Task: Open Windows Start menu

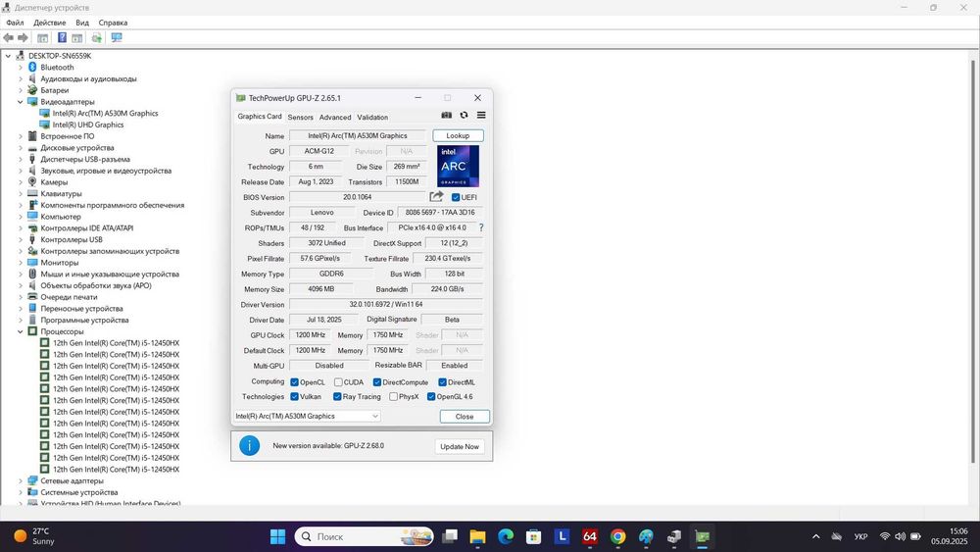Action: click(x=277, y=536)
